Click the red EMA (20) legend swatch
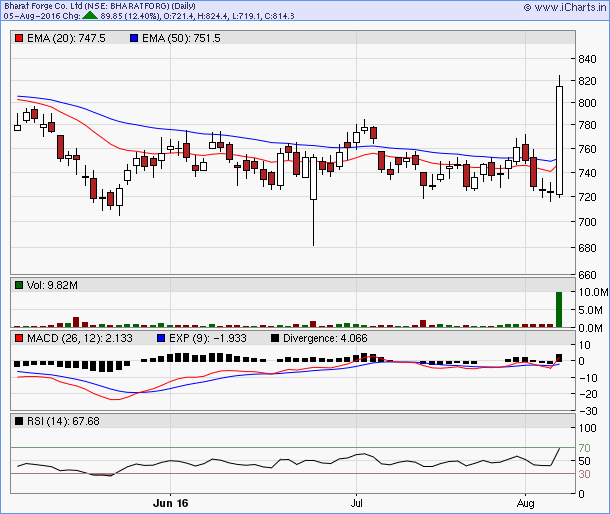 pos(19,38)
